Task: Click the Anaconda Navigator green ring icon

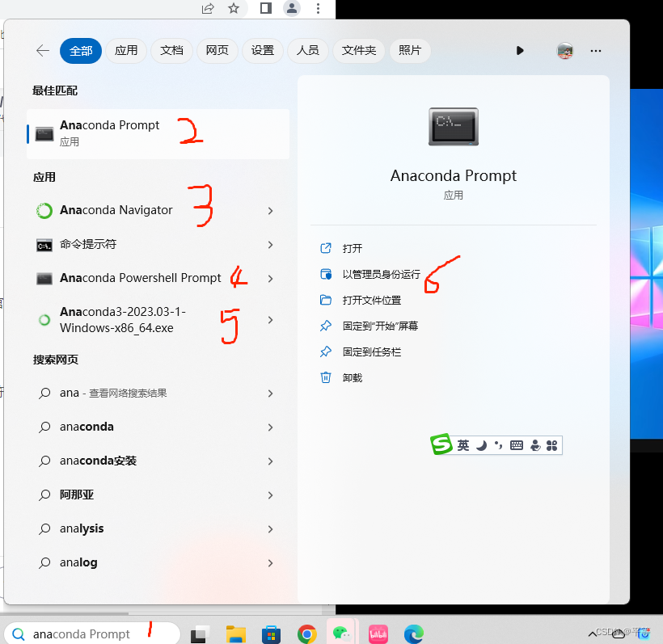Action: coord(44,210)
